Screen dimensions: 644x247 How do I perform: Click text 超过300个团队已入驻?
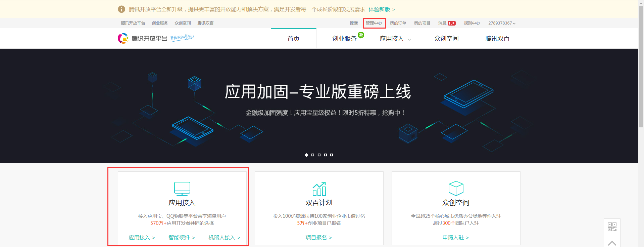(x=456, y=223)
